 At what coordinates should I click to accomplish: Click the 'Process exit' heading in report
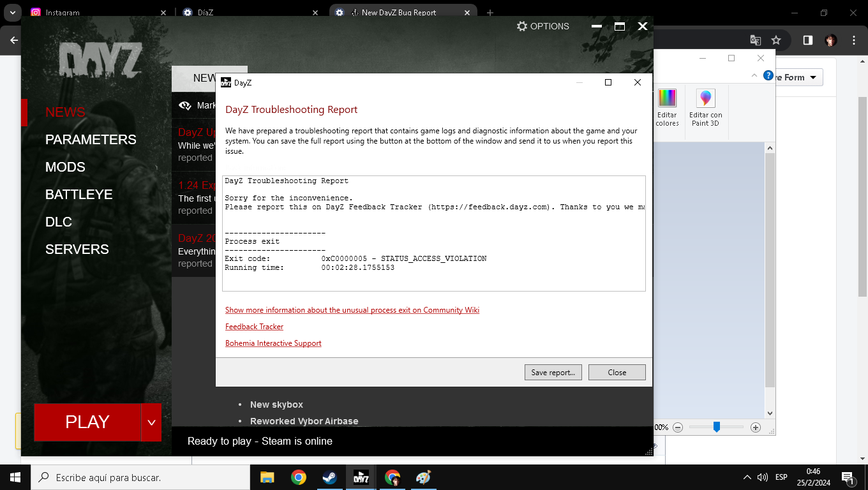pos(252,242)
